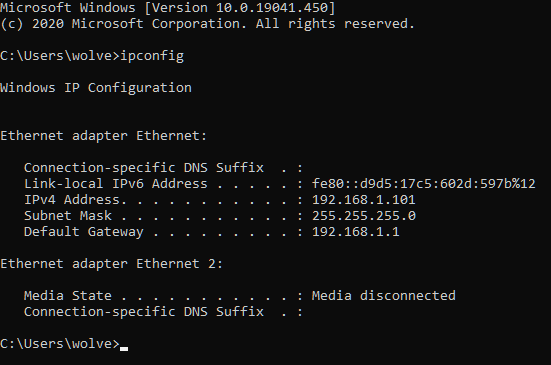The image size is (551, 365).
Task: Click the Link-local IPv6 address value
Action: coord(423,184)
